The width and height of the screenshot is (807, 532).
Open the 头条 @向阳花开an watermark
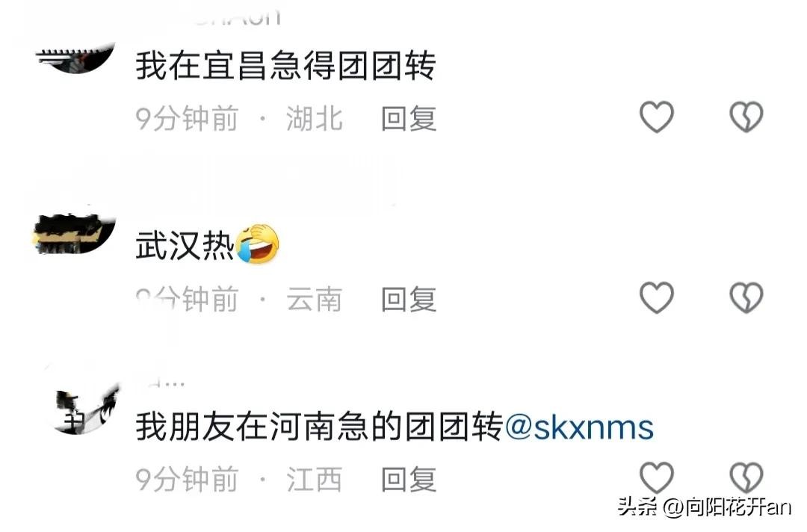(x=705, y=507)
